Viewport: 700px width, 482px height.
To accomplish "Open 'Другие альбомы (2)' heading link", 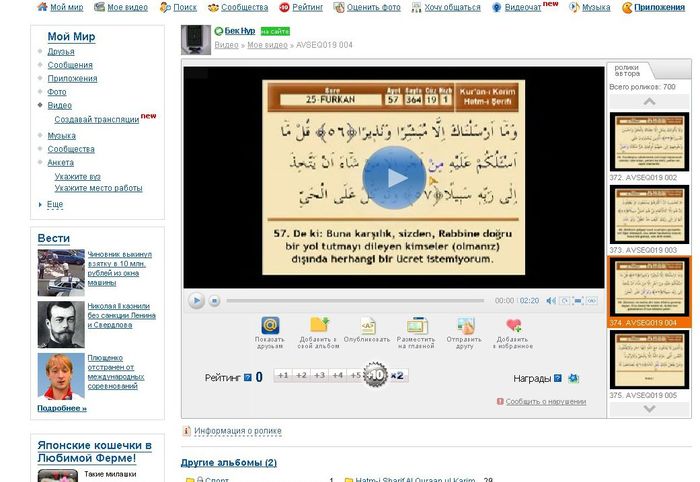I will [229, 462].
